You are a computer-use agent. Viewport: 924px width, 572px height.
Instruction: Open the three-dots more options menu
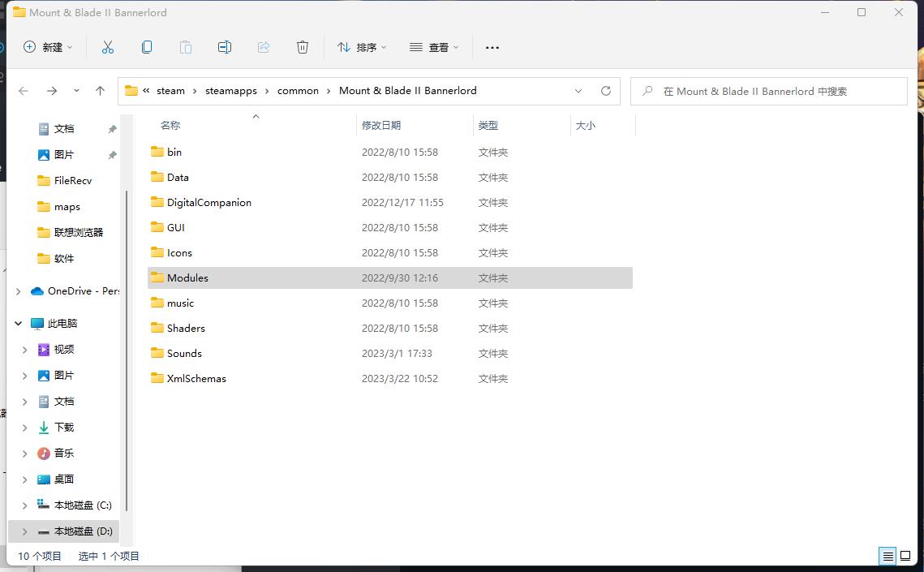coord(492,48)
